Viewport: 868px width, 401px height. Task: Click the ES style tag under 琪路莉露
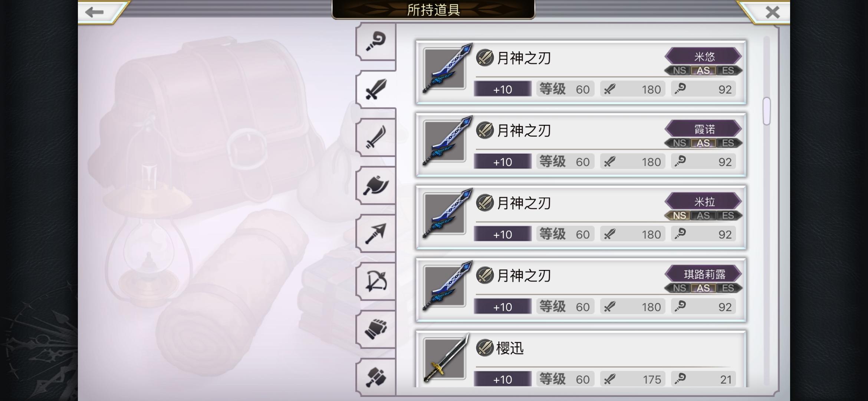(728, 288)
